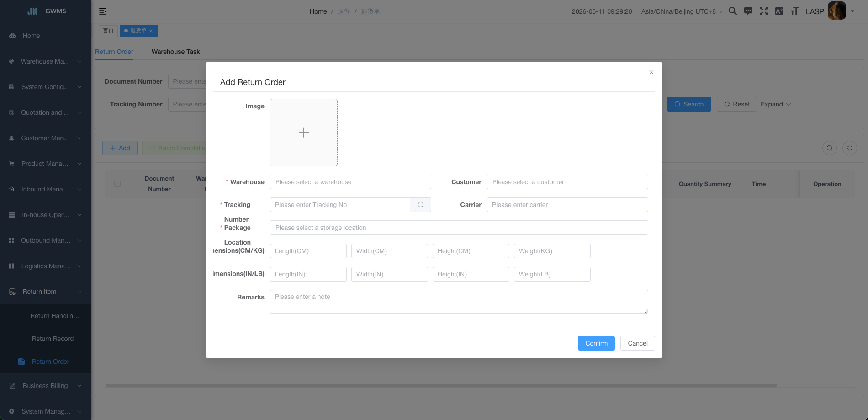Image resolution: width=868 pixels, height=420 pixels.
Task: Open the user account dropdown caret
Action: click(x=852, y=11)
